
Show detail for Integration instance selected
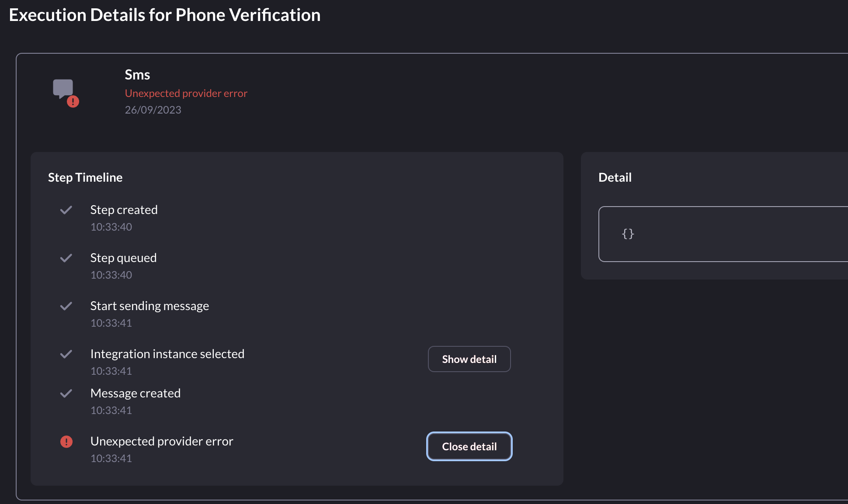[469, 359]
